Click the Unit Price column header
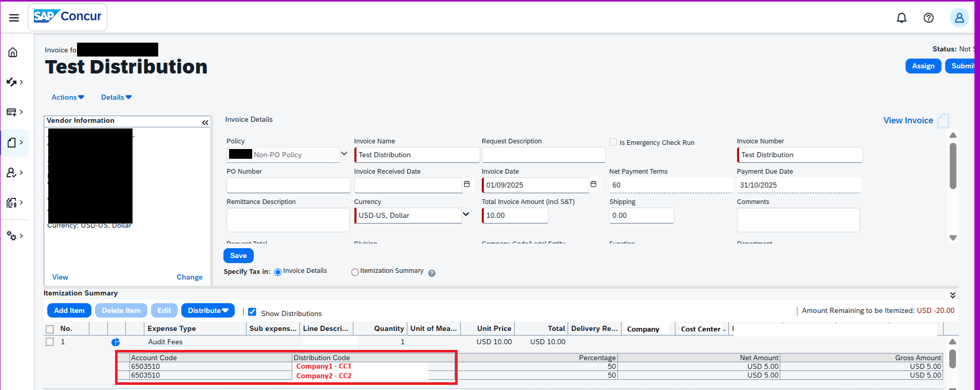980x390 pixels. 494,329
